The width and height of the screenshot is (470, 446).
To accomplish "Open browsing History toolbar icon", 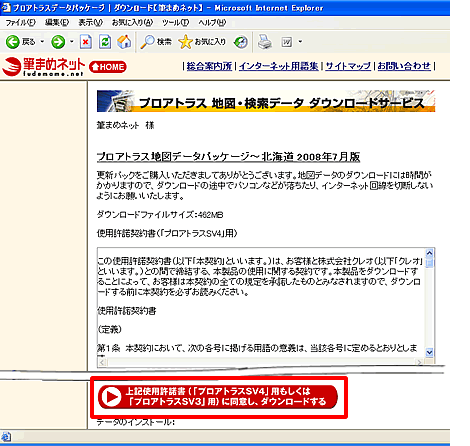I will click(x=241, y=42).
